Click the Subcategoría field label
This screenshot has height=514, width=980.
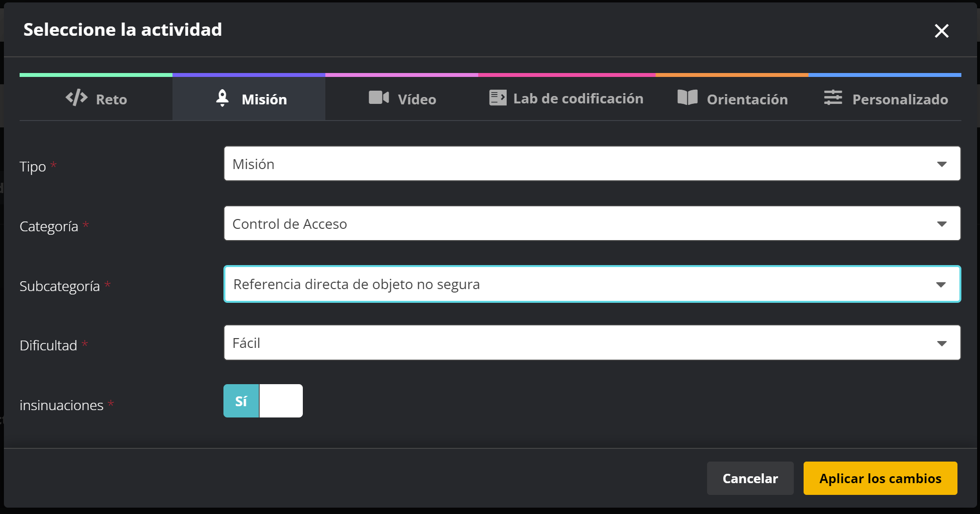[x=60, y=286]
